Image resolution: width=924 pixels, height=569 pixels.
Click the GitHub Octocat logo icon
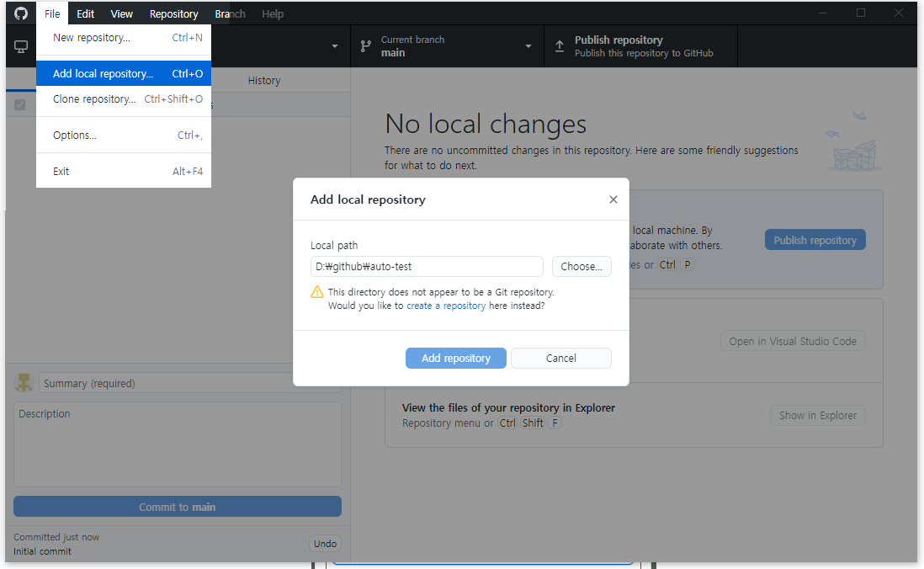[x=21, y=13]
